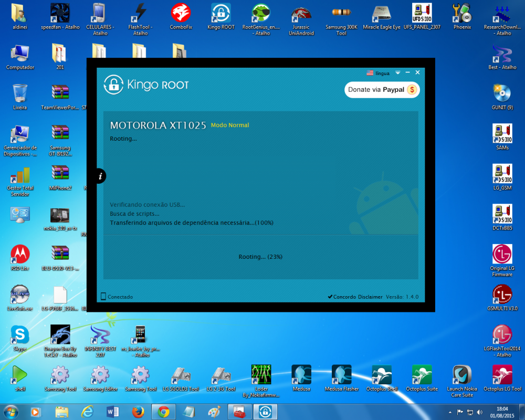Click the Firefox taskbar icon
The width and height of the screenshot is (525, 420).
(x=138, y=412)
